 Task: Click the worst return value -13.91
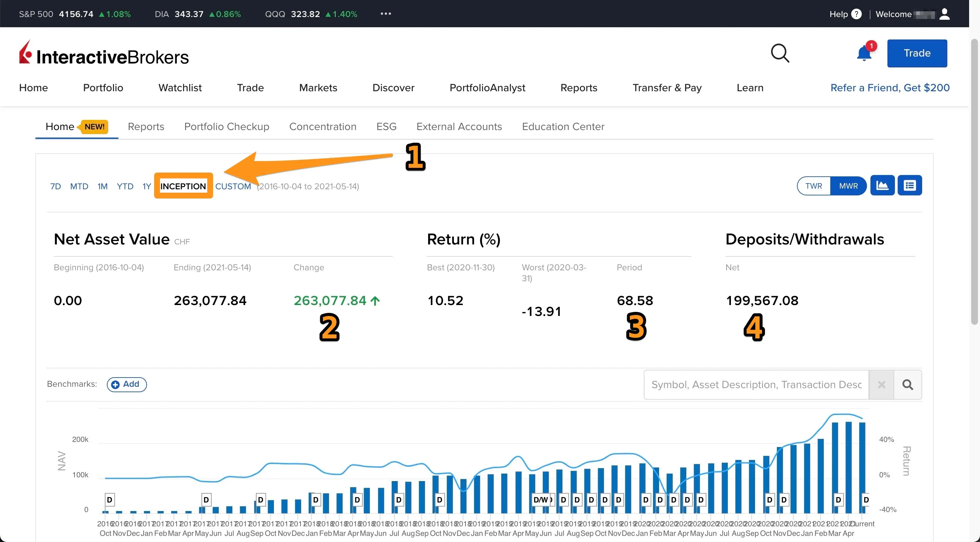pyautogui.click(x=541, y=312)
